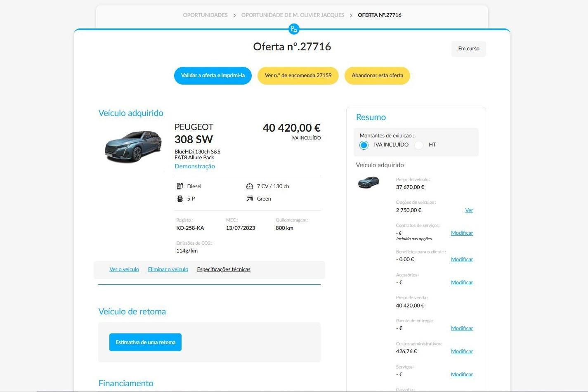
Task: Go to Oportunidade de M. Olivier Jacques
Action: pos(293,15)
